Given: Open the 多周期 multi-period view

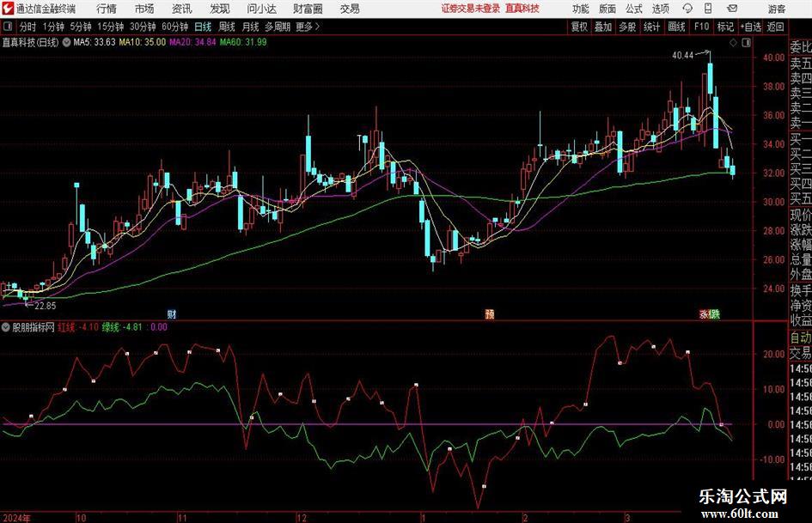Looking at the screenshot, I should tap(278, 27).
